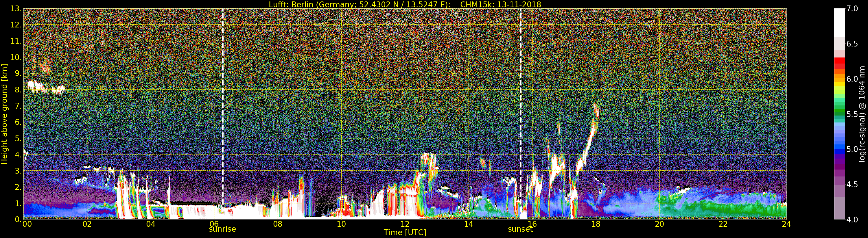
Task: Click the '00' time tick label
Action: [x=27, y=224]
